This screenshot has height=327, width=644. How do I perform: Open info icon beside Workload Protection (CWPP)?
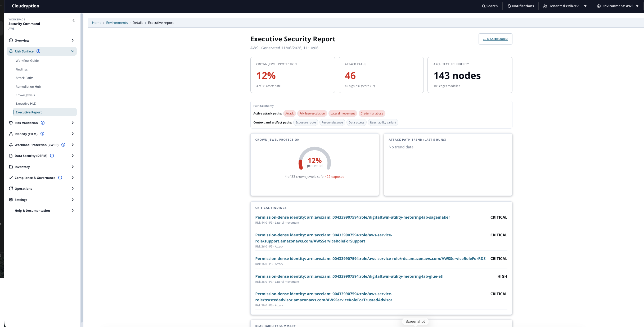pos(63,145)
